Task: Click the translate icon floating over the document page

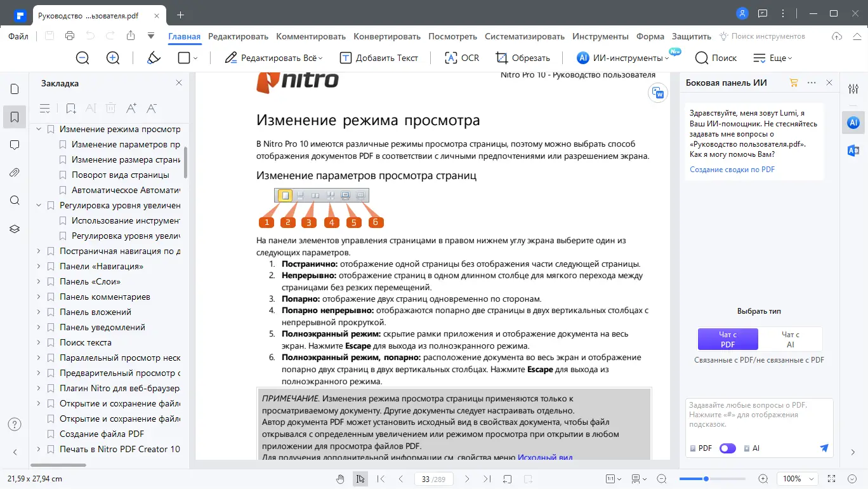Action: [658, 93]
